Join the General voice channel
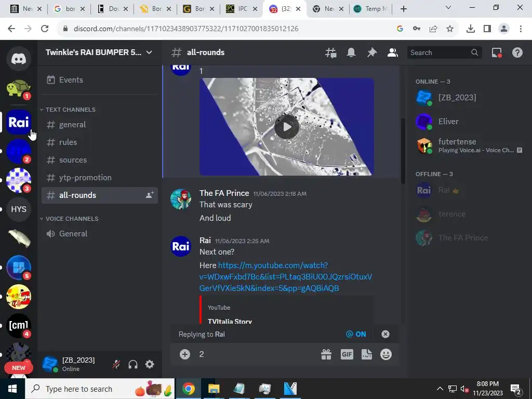The height and width of the screenshot is (399, 532). pos(100,234)
